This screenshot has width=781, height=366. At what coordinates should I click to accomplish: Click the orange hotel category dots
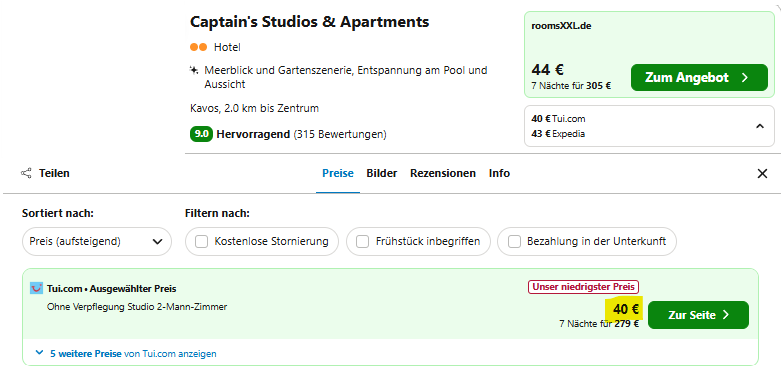(198, 47)
